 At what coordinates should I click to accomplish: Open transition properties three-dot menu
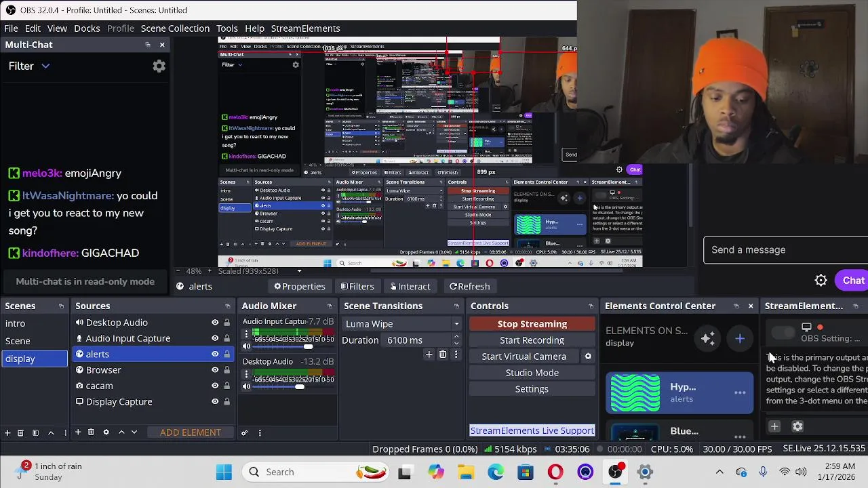(456, 354)
